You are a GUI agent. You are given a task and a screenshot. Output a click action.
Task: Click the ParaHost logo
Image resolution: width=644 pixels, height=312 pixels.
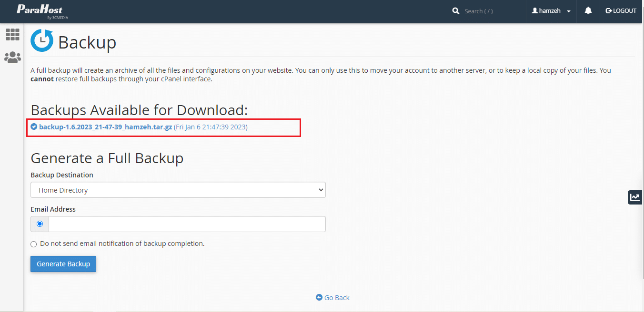click(x=40, y=11)
